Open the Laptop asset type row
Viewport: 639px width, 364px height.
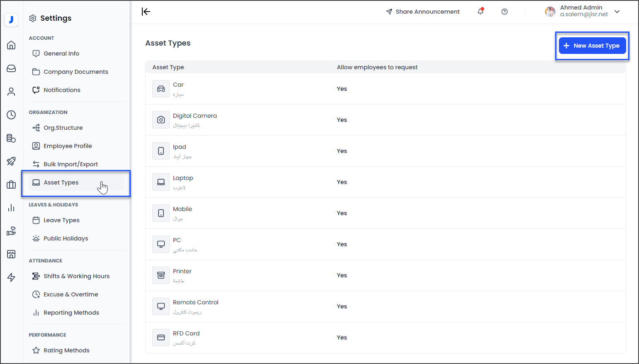pos(183,178)
